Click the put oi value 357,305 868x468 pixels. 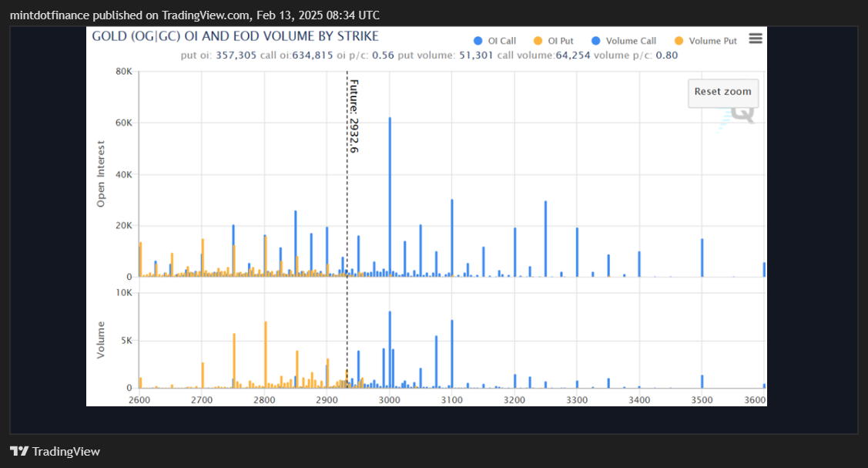pyautogui.click(x=236, y=56)
